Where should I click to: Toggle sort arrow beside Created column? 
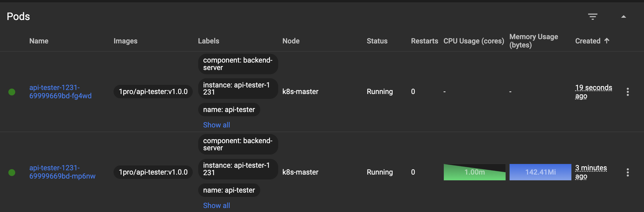pyautogui.click(x=607, y=41)
